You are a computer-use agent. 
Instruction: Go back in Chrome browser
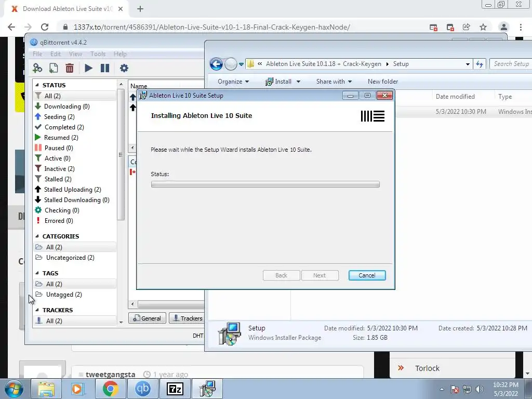coord(11,27)
